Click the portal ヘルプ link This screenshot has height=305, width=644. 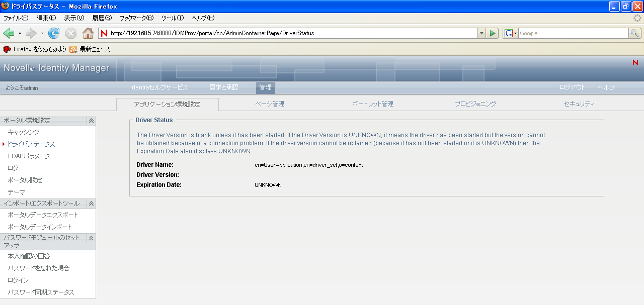tap(606, 87)
